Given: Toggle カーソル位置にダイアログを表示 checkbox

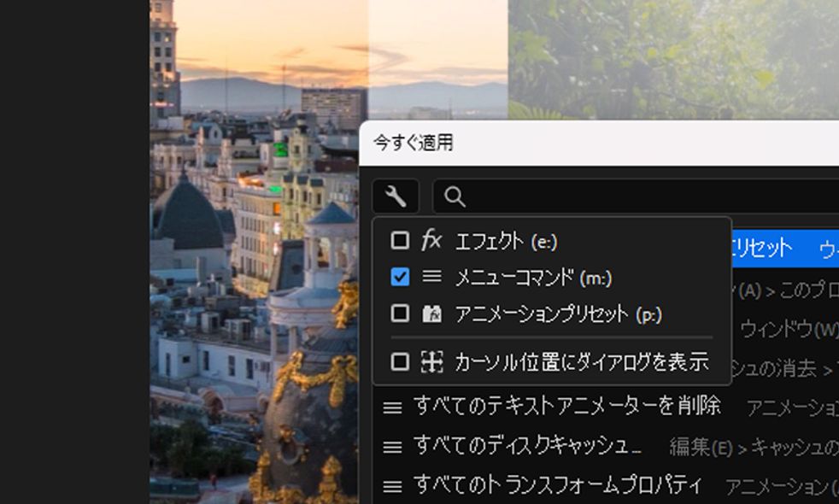Looking at the screenshot, I should tap(400, 361).
